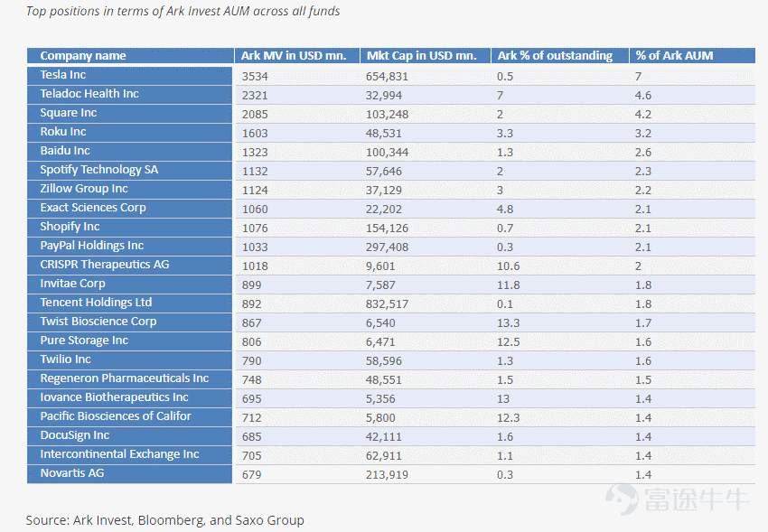Click Tesla's market cap 654,831
This screenshot has height=532, width=768.
(387, 77)
